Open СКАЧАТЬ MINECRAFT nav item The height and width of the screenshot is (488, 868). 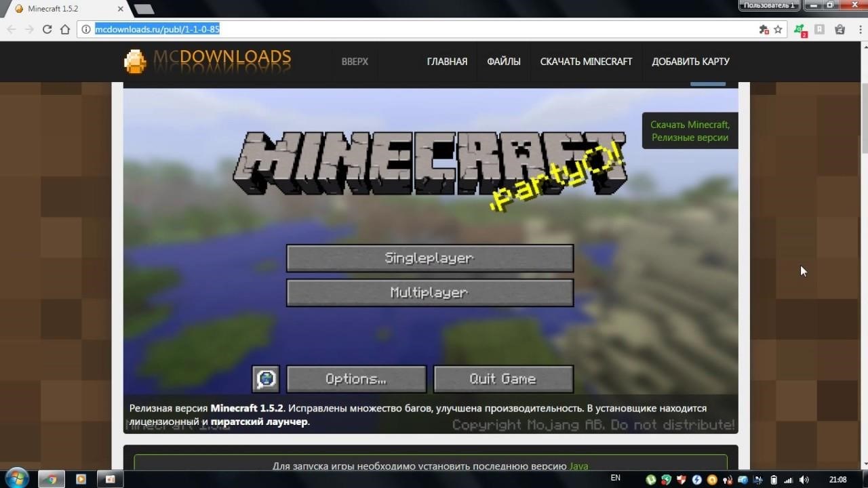[x=586, y=61]
